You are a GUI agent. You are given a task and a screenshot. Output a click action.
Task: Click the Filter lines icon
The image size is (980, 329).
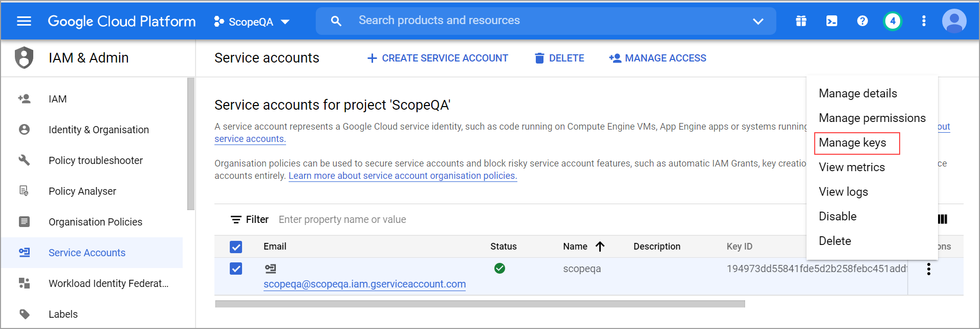click(x=236, y=219)
